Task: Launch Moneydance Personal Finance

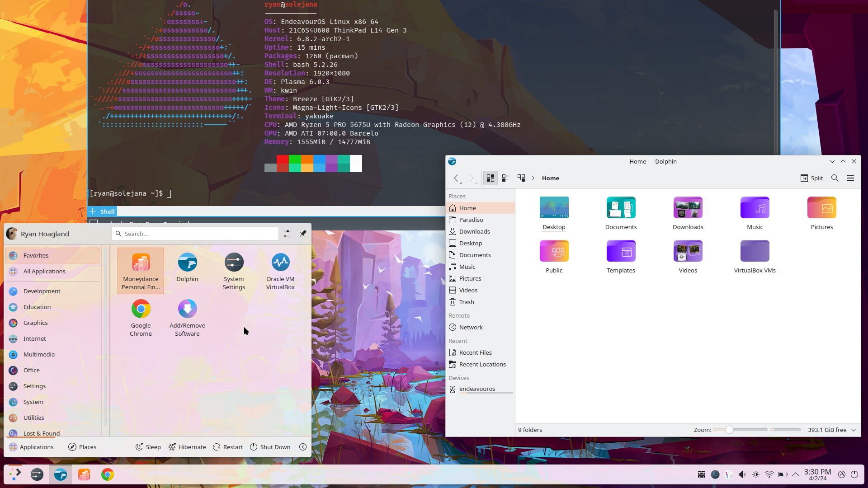Action: [141, 271]
